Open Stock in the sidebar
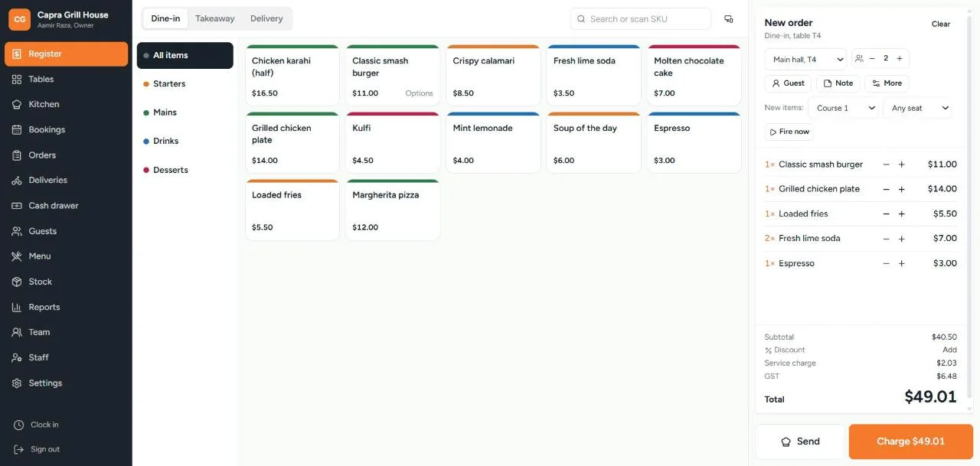 pos(66,282)
